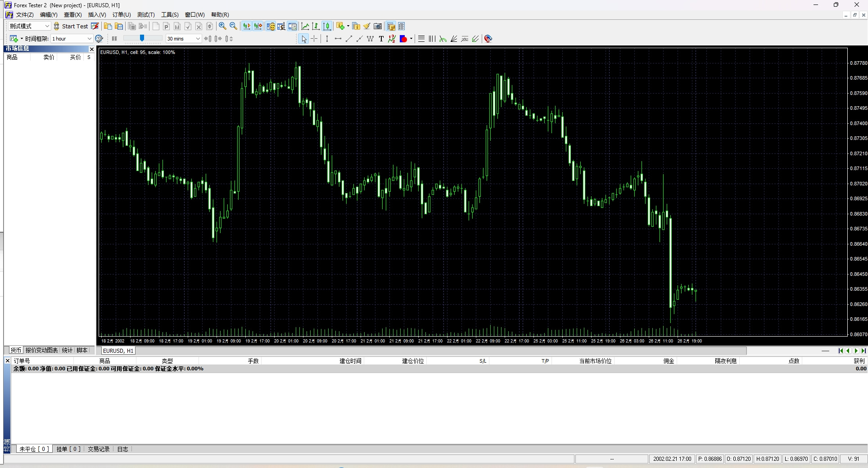Select the Text drawing tool
The height and width of the screenshot is (468, 868).
381,39
